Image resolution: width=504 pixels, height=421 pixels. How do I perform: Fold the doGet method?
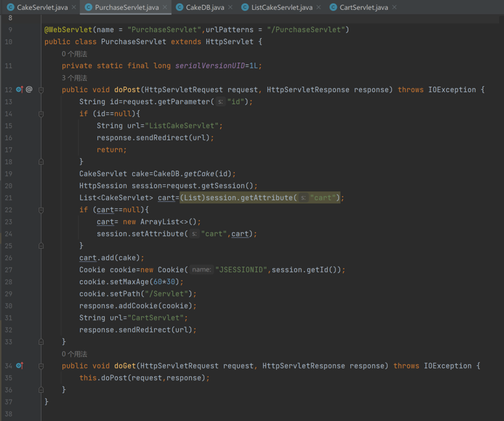41,366
